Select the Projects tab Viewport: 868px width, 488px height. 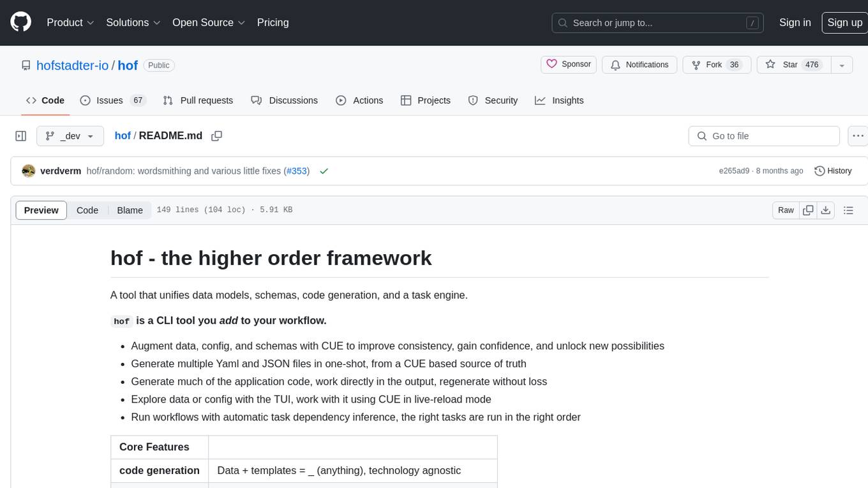426,100
